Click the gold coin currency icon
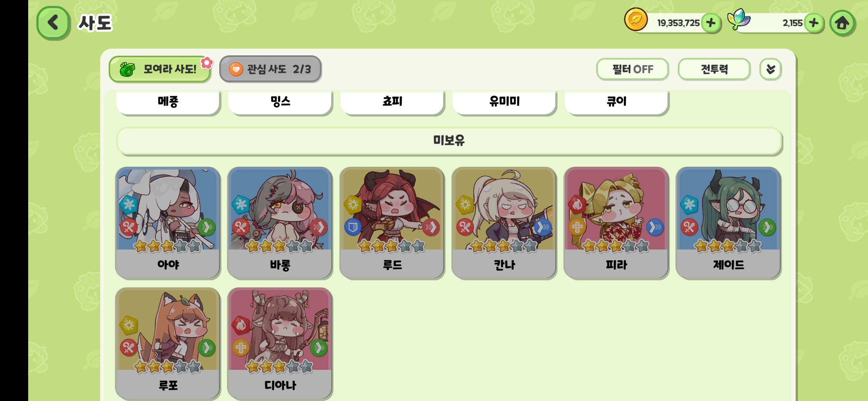The image size is (868, 401). click(x=636, y=19)
